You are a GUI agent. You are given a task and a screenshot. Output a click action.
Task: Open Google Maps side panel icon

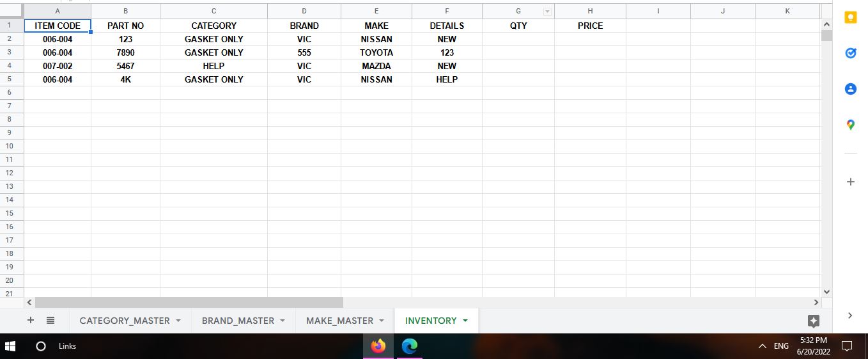850,125
